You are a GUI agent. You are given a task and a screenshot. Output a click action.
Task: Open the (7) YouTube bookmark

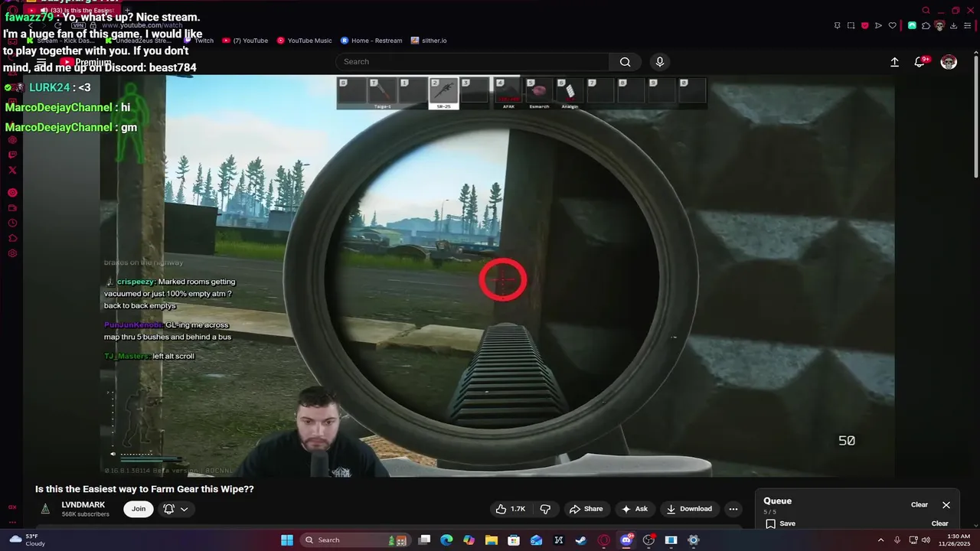pyautogui.click(x=245, y=41)
